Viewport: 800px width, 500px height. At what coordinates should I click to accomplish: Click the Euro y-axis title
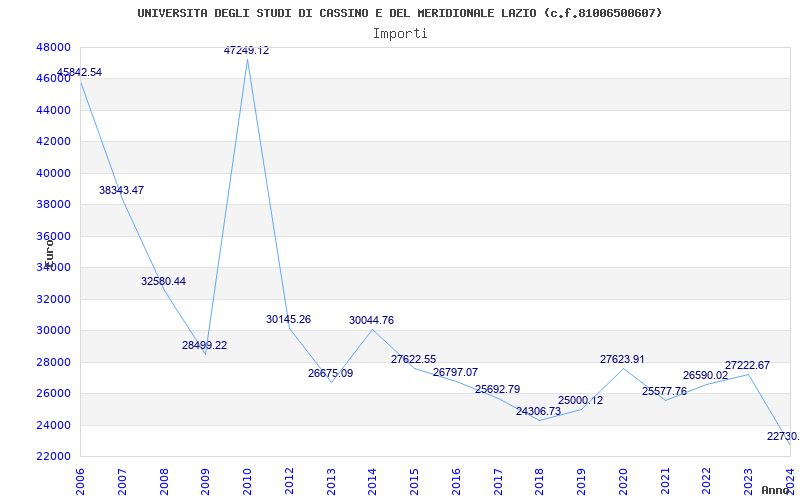point(48,253)
